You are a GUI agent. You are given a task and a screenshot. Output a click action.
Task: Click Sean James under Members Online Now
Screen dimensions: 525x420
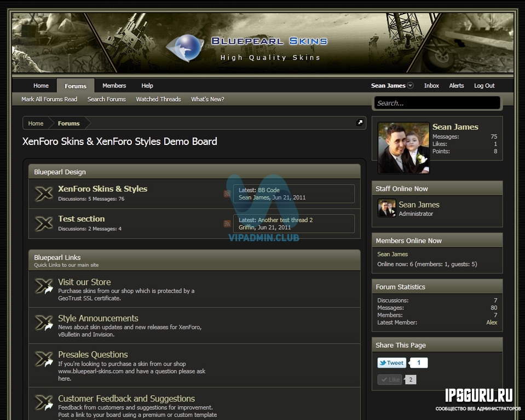click(x=393, y=254)
